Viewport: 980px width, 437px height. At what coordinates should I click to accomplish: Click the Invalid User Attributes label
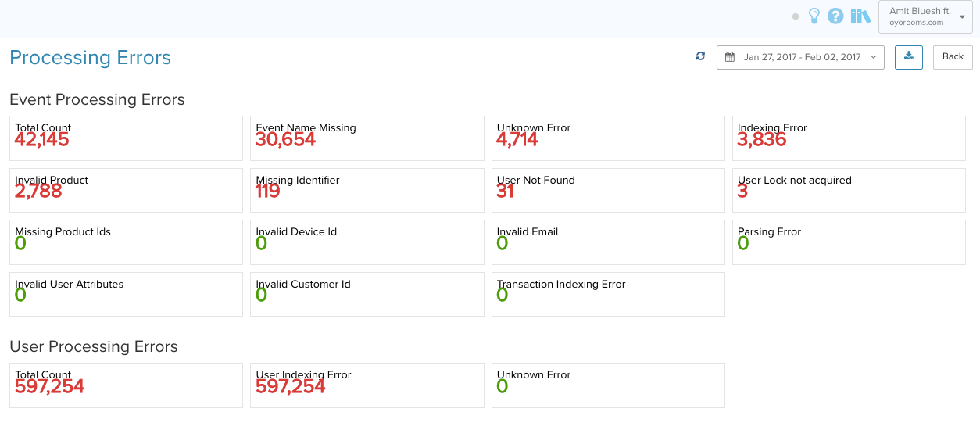(70, 285)
